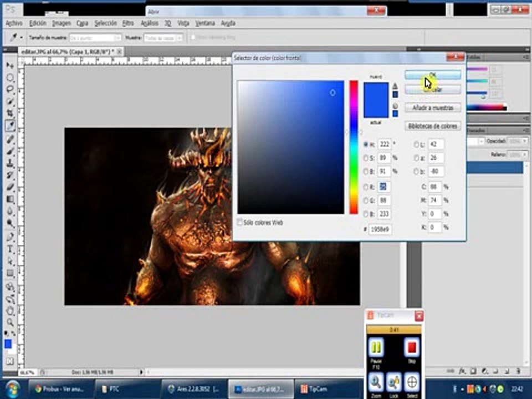
Task: Select the Eraser tool
Action: (10, 187)
